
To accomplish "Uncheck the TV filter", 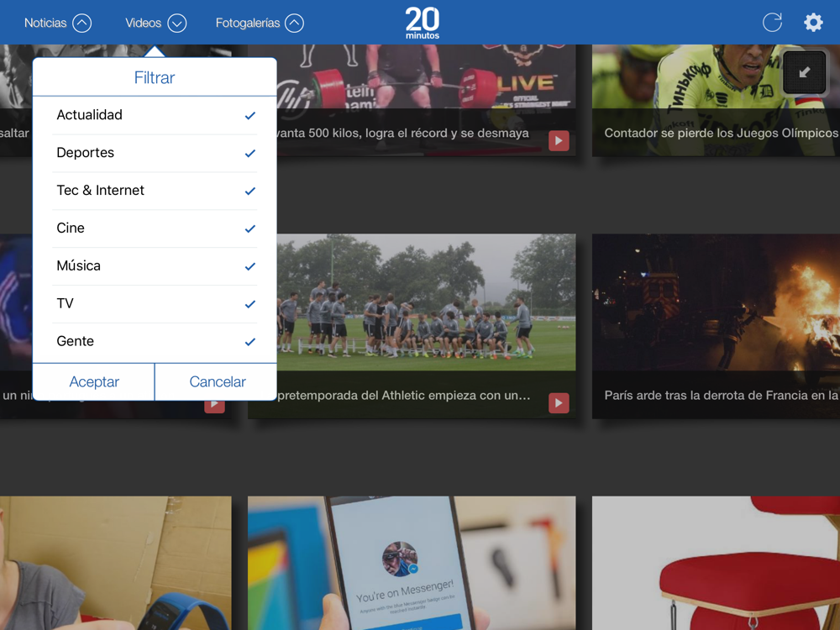I will click(x=155, y=304).
